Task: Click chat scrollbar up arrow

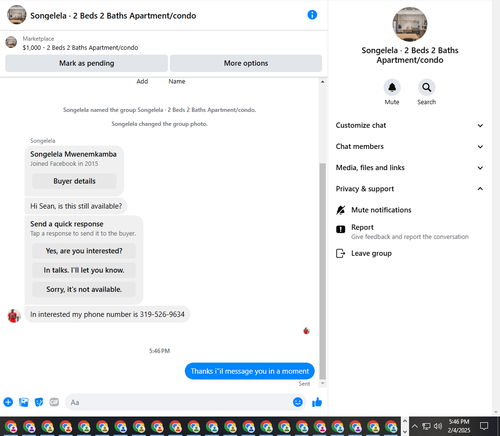Action: click(322, 82)
